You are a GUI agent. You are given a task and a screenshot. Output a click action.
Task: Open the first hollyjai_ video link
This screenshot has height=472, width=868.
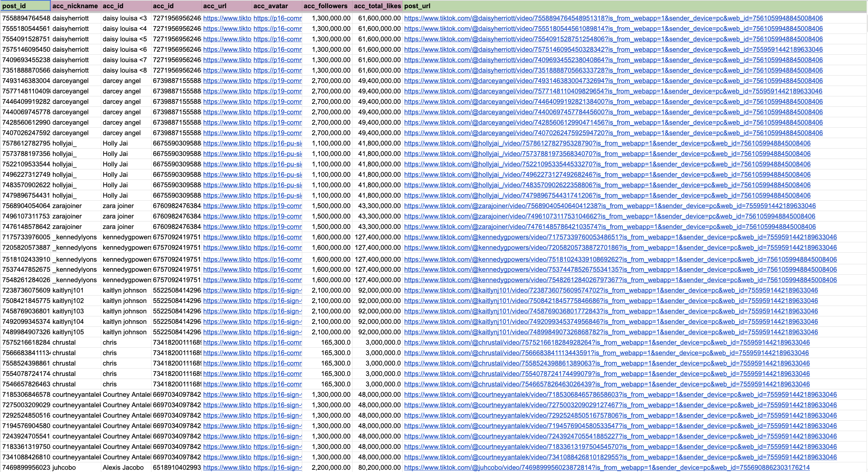tap(607, 143)
